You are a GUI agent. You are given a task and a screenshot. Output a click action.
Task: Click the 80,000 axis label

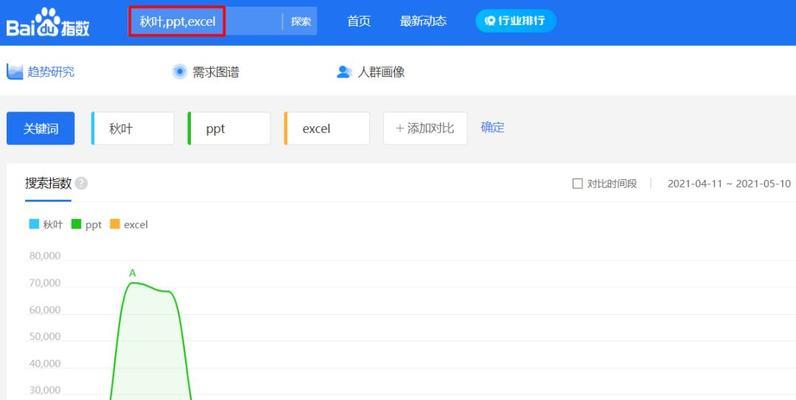coord(45,256)
